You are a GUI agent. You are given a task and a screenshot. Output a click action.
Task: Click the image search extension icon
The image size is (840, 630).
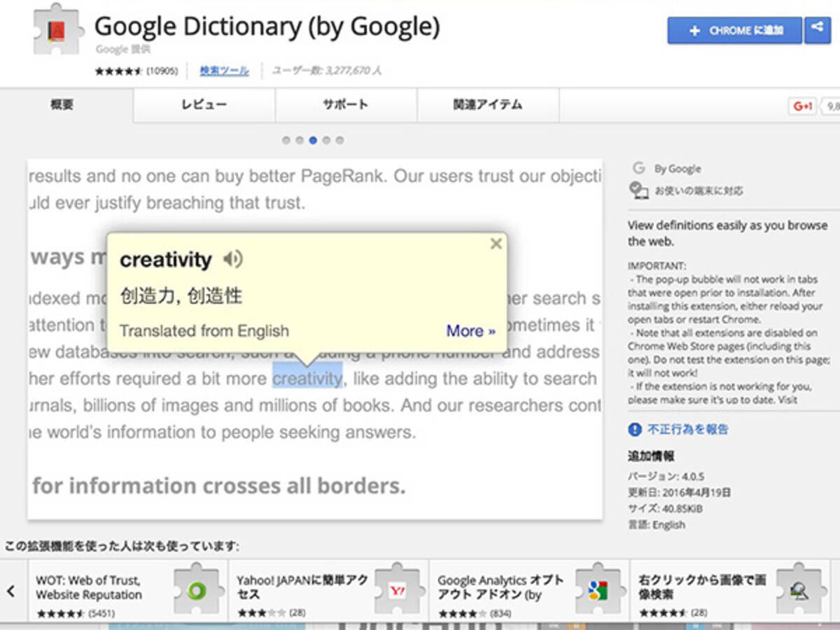(799, 591)
